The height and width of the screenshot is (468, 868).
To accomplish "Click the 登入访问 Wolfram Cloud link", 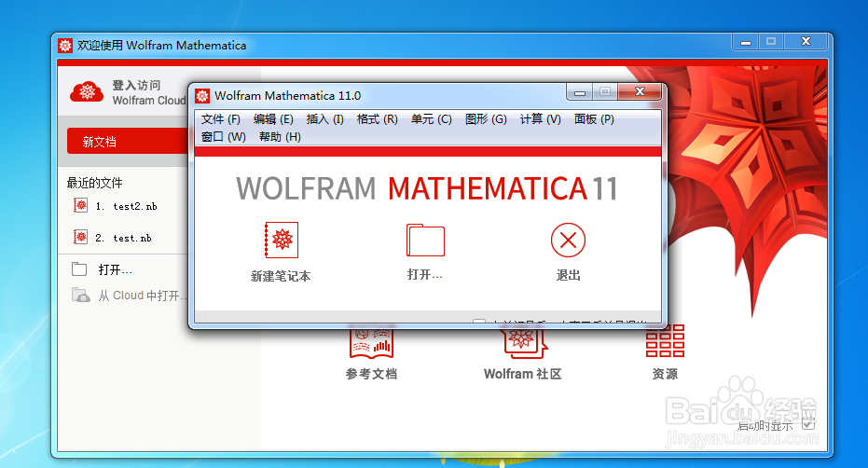I will pyautogui.click(x=149, y=92).
